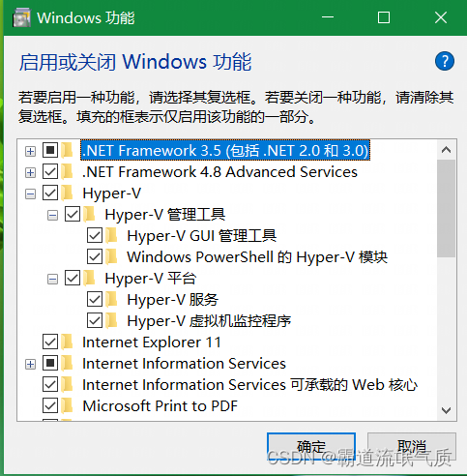Click the folder icon next to Internet Explorer 11
This screenshot has height=476, width=467.
[x=68, y=342]
